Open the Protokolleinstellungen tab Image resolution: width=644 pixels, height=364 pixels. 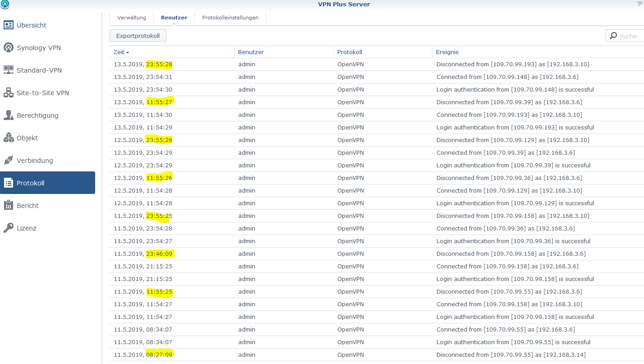point(230,18)
